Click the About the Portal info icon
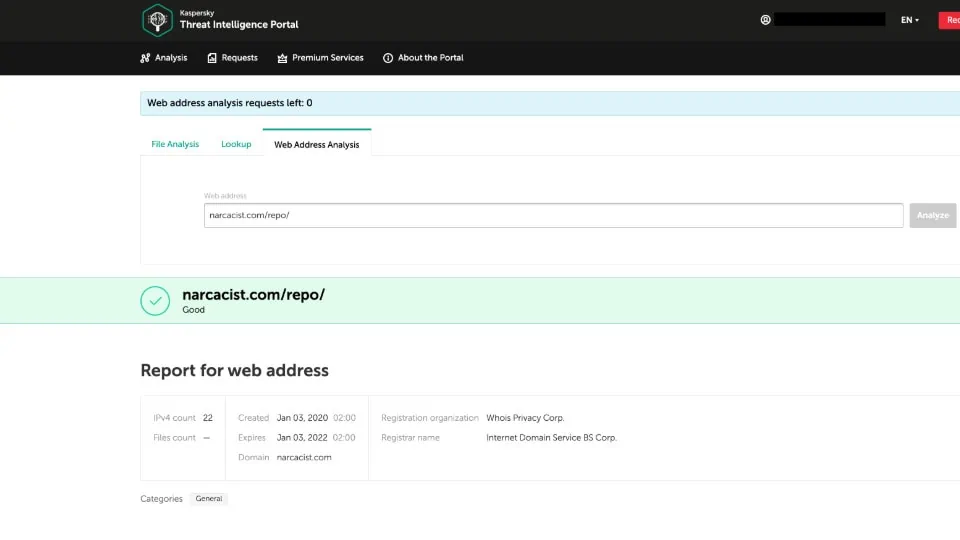This screenshot has height=540, width=960. [388, 58]
